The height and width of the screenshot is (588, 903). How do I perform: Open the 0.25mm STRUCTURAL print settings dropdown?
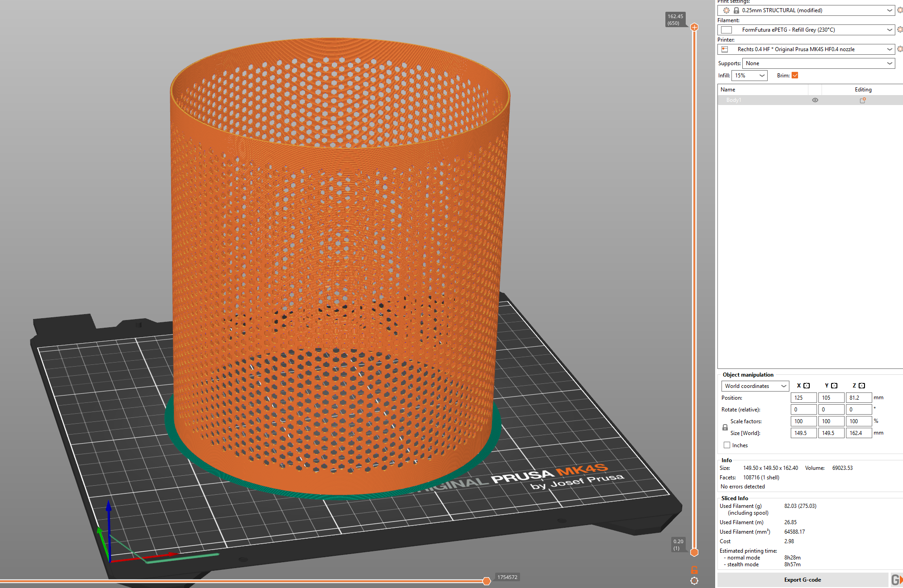[806, 10]
